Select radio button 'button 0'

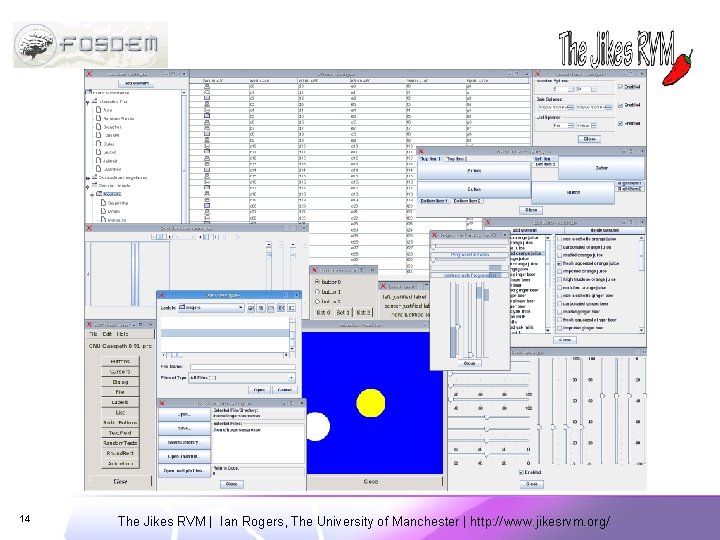pyautogui.click(x=317, y=281)
